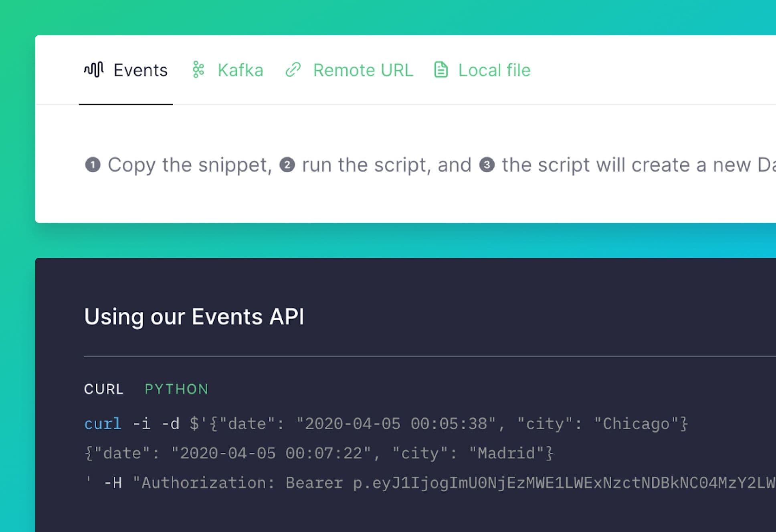This screenshot has width=776, height=532.
Task: Select the Remote URL tab
Action: pos(363,70)
